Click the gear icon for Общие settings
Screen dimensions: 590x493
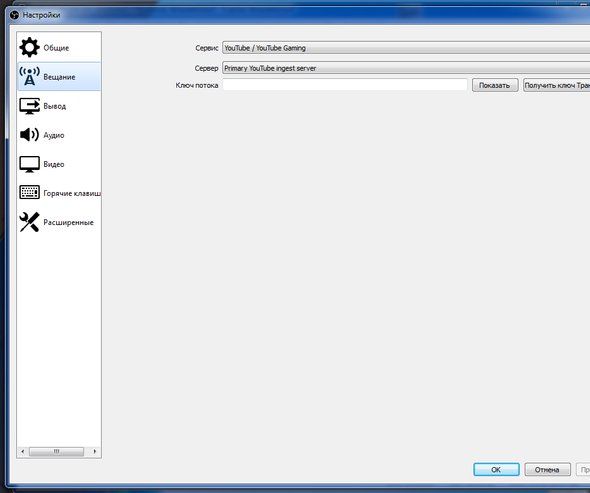[29, 47]
